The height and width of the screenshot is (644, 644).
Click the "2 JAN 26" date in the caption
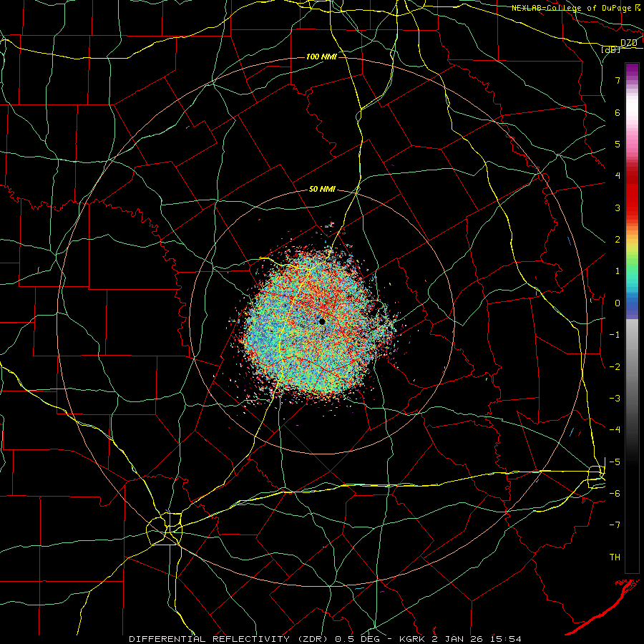pyautogui.click(x=459, y=639)
